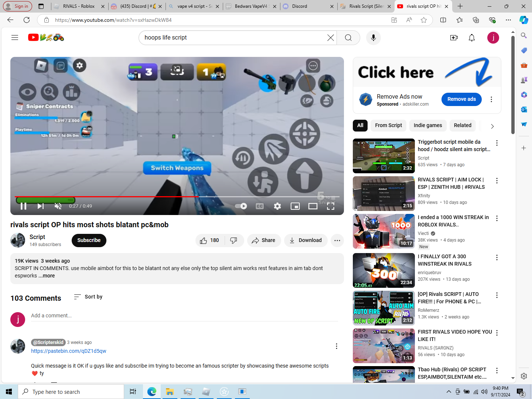
Task: Select the All filter chip
Action: [x=360, y=126]
